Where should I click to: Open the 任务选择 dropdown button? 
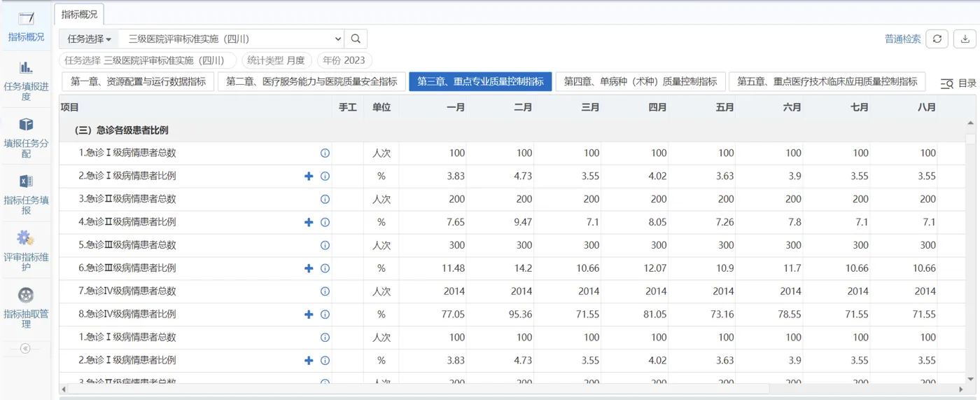coord(90,39)
